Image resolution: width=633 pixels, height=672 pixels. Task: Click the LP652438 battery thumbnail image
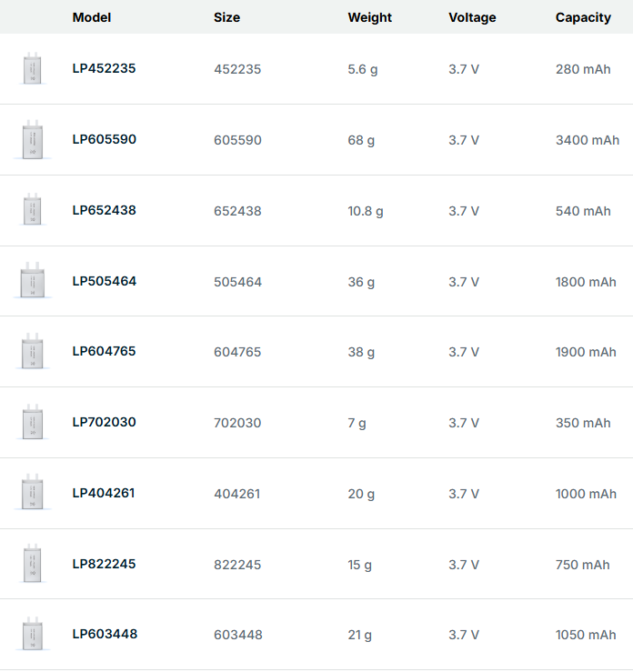pos(33,211)
